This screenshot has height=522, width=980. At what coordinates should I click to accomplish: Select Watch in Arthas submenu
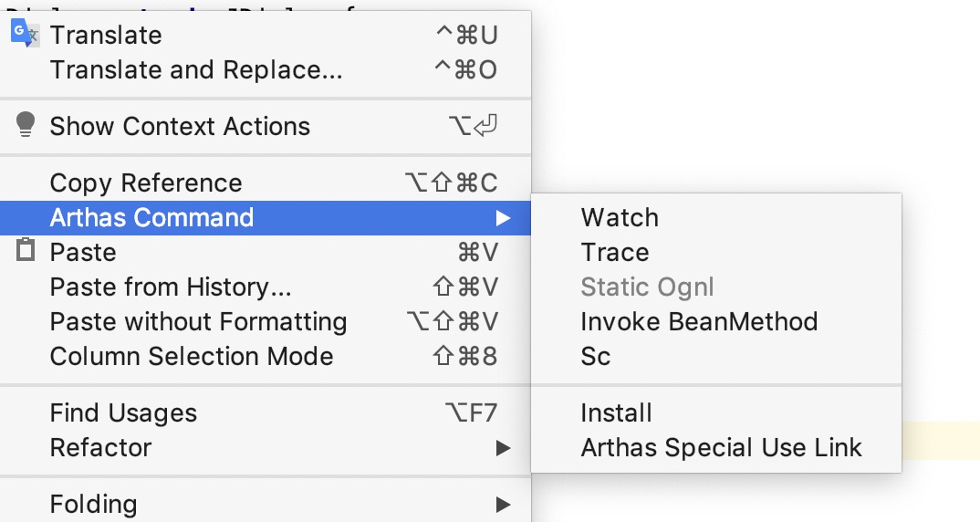click(716, 217)
